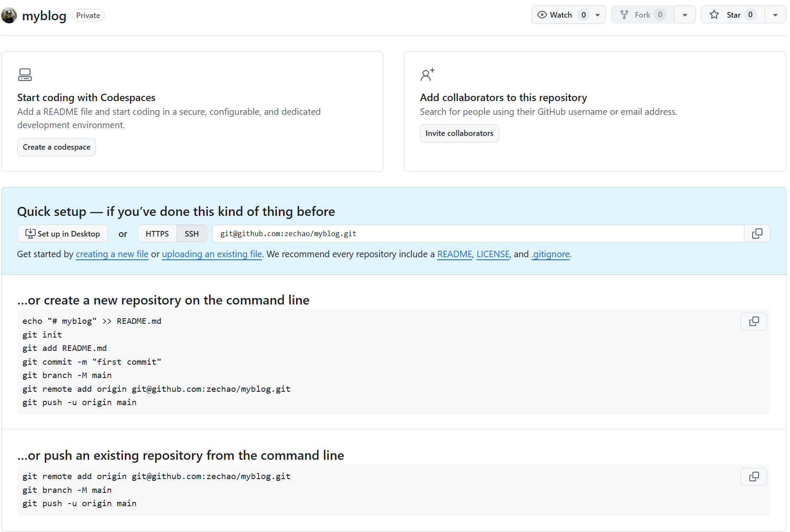Copy the push existing repository commands
The image size is (790, 532).
754,477
